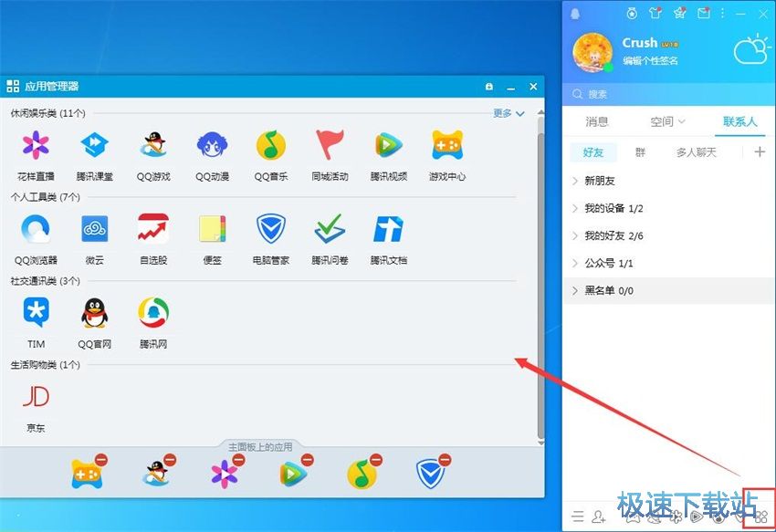776x532 pixels.
Task: Switch to the 联系人 tab
Action: click(x=739, y=121)
